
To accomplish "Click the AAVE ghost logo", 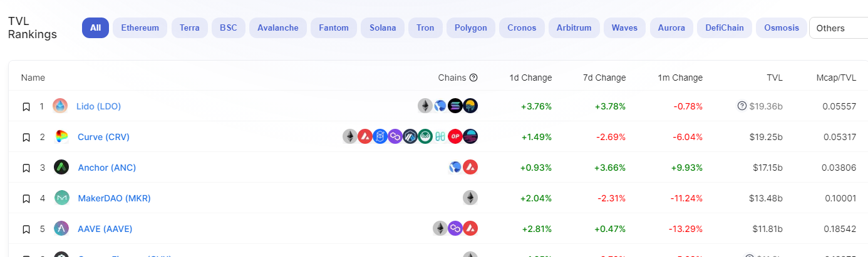I will [61, 229].
